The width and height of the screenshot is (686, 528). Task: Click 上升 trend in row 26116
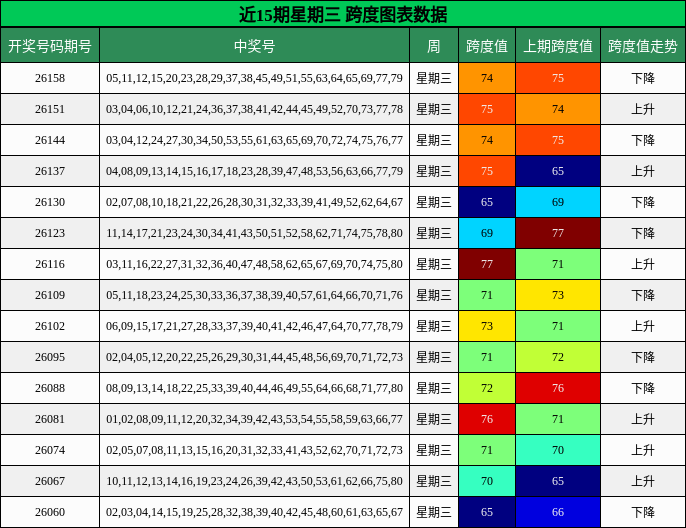point(643,264)
